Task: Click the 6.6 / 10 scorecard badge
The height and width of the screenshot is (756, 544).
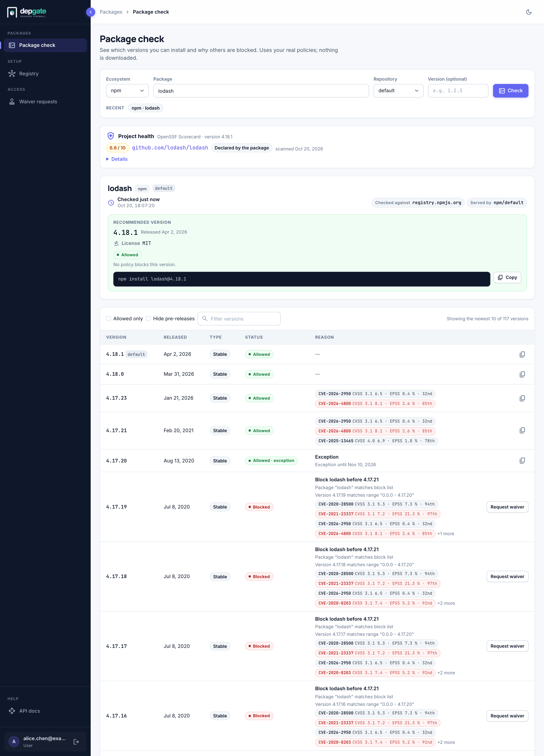Action: [117, 148]
